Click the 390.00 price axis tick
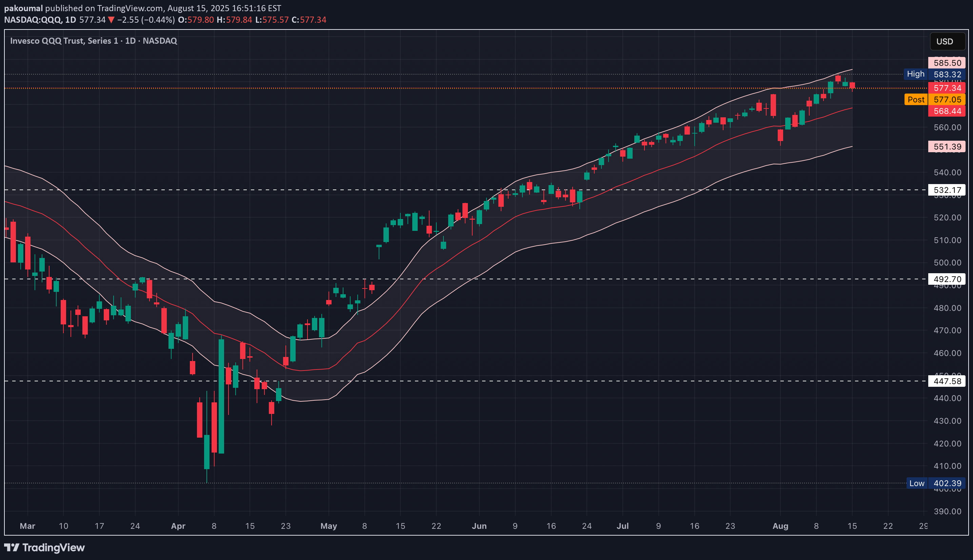Screen dimensions: 973x560 (x=947, y=512)
